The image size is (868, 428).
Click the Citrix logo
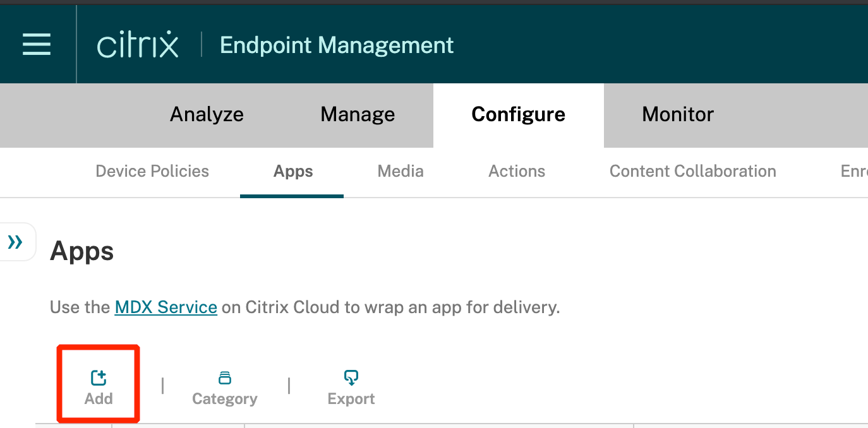138,45
